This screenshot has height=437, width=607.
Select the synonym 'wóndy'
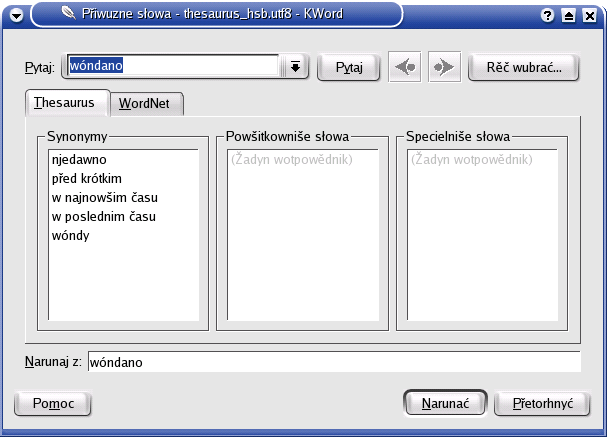point(71,235)
